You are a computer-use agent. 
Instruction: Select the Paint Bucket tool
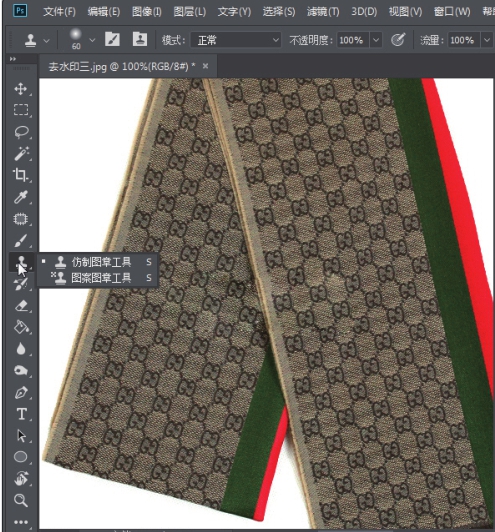(21, 327)
